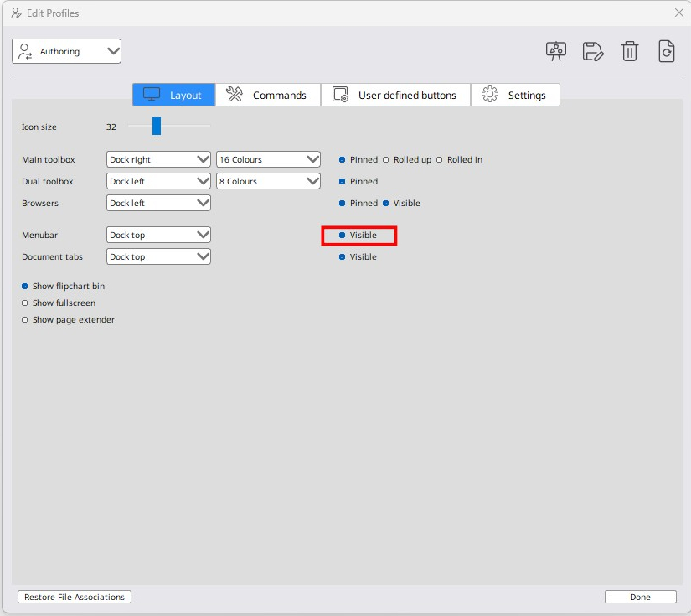Click the delete profile trash icon
This screenshot has height=616, width=691.
(x=630, y=51)
